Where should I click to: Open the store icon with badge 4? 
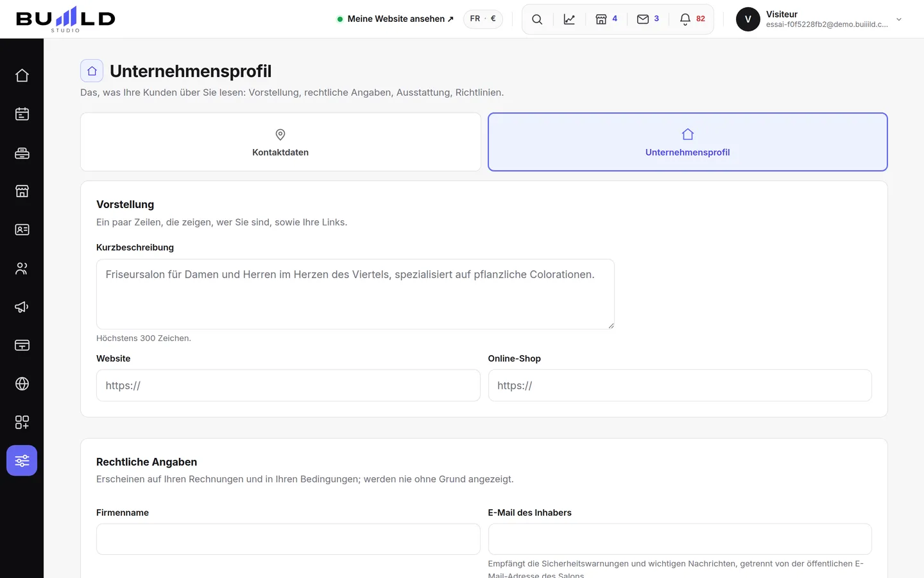point(606,19)
